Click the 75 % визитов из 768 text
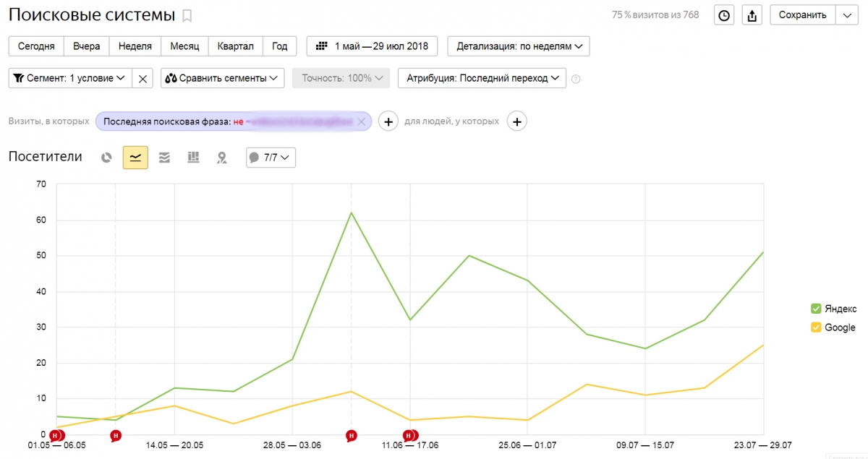The height and width of the screenshot is (459, 868). pyautogui.click(x=655, y=14)
